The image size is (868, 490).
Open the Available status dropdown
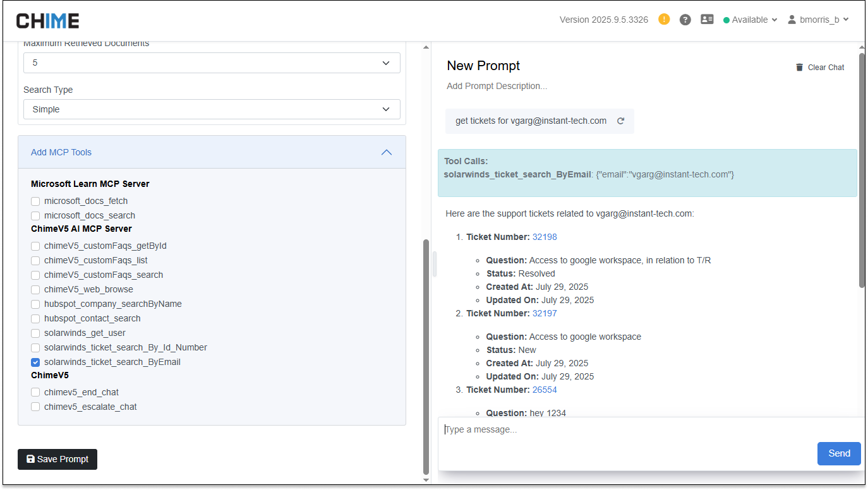[750, 20]
